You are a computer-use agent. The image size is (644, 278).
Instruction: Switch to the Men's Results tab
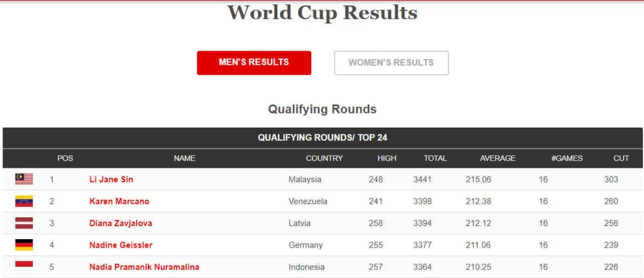tap(254, 63)
